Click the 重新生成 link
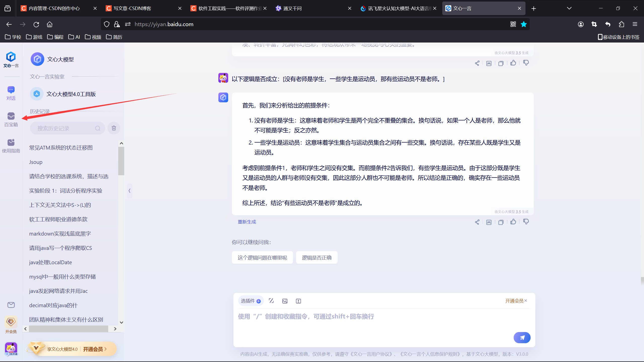The width and height of the screenshot is (644, 362). coord(247,222)
